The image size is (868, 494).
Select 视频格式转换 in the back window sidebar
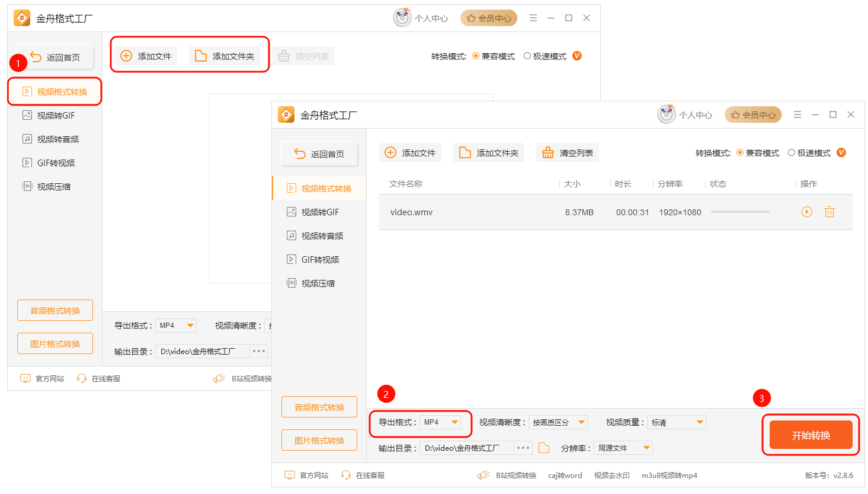[55, 91]
